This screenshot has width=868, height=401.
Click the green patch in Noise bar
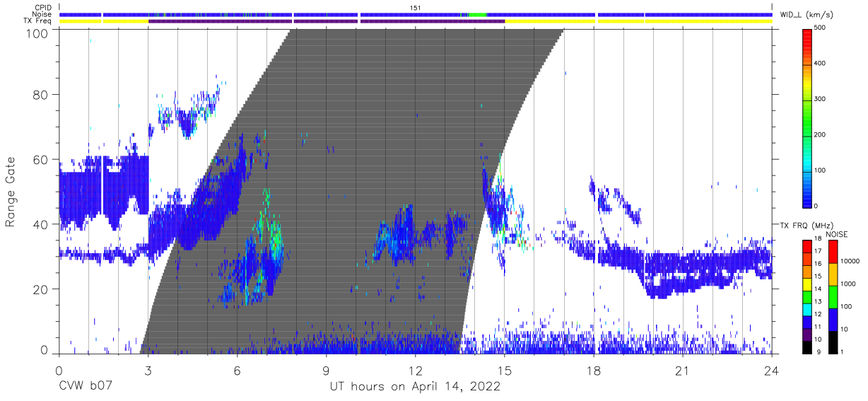pyautogui.click(x=478, y=14)
